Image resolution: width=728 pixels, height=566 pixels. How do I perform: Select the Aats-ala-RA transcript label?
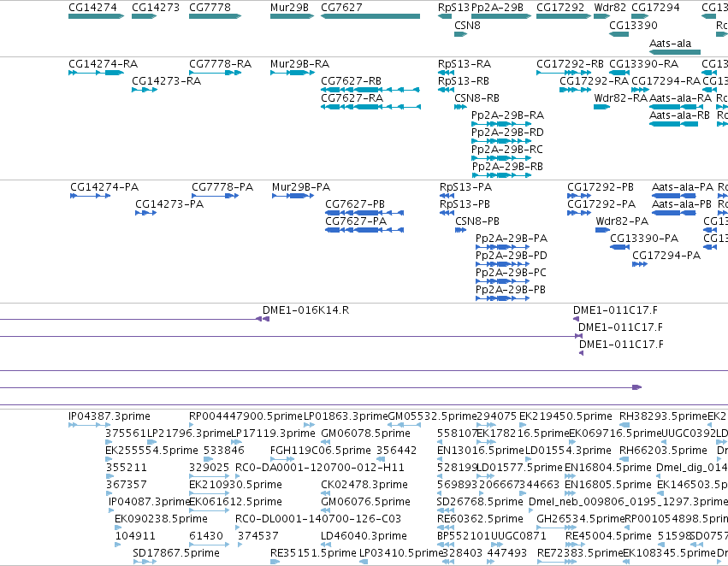click(680, 98)
